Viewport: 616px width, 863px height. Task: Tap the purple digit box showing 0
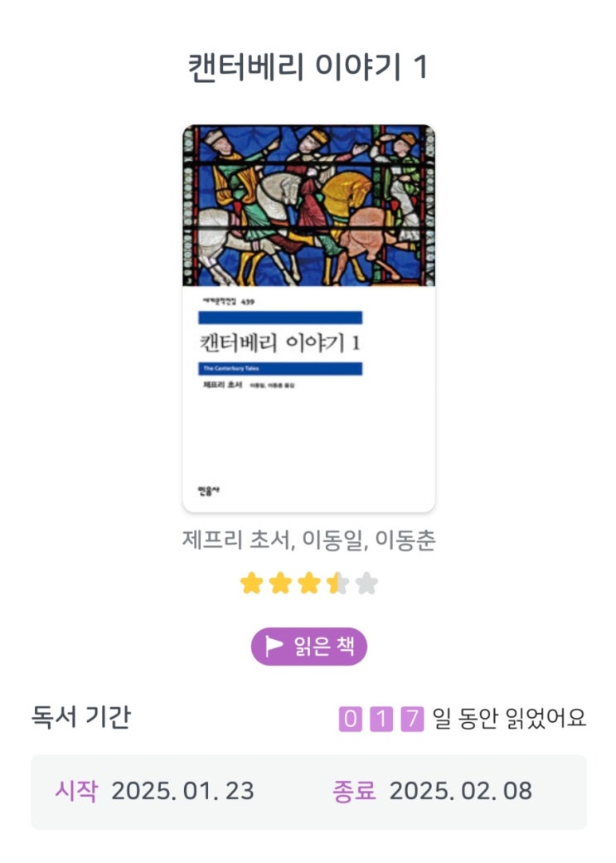tap(350, 719)
